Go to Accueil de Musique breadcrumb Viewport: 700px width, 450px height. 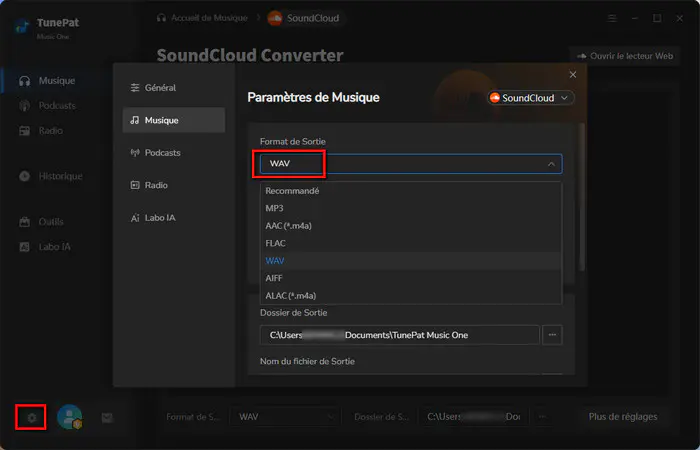(202, 18)
